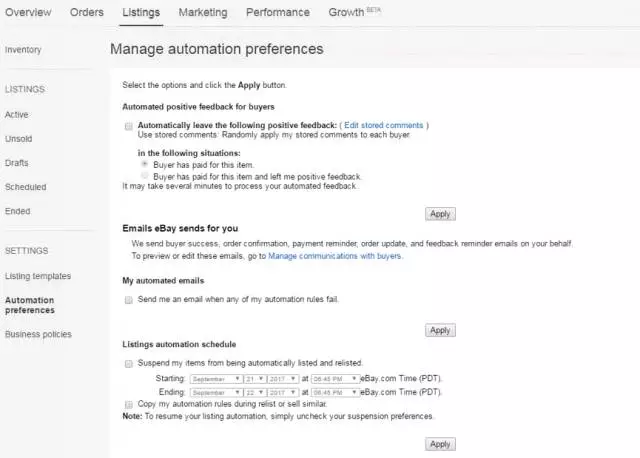Image resolution: width=640 pixels, height=458 pixels.
Task: Enable automatic positive feedback checkbox
Action: [129, 126]
